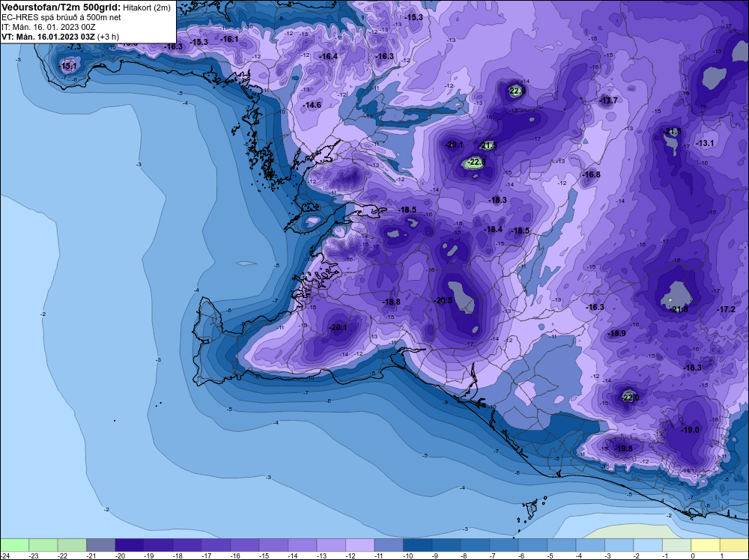749x560 pixels.
Task: Click the -11 number on the legend scale
Action: pyautogui.click(x=378, y=556)
